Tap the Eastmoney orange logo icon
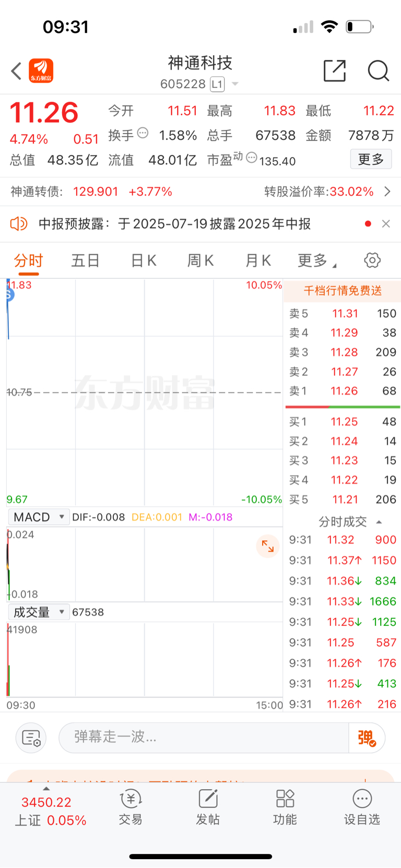 tap(41, 71)
